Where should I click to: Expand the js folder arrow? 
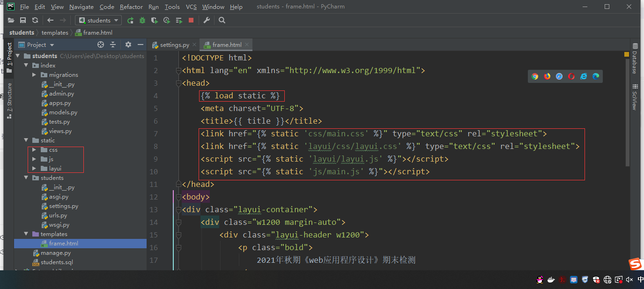tap(34, 159)
